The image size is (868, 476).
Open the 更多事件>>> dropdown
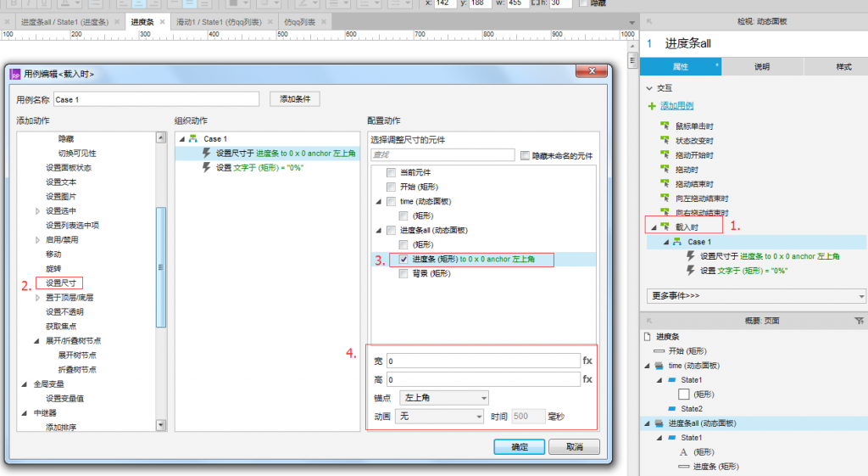[x=755, y=296]
